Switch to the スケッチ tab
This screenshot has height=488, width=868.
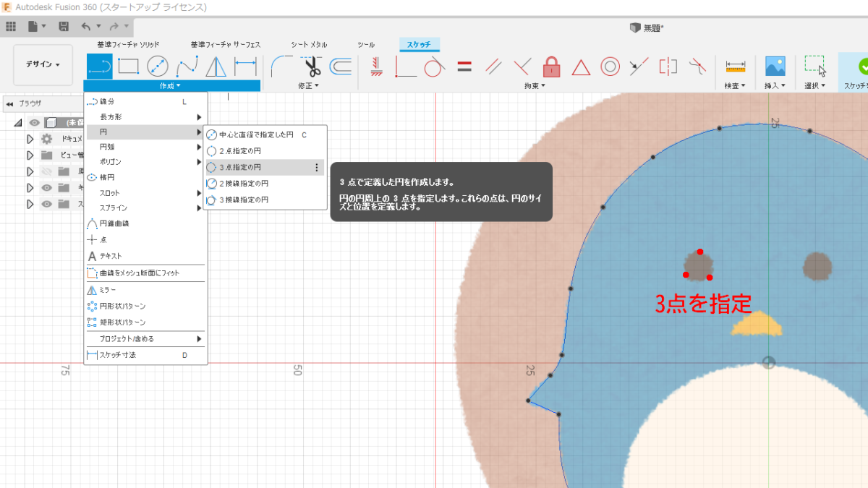(x=419, y=45)
